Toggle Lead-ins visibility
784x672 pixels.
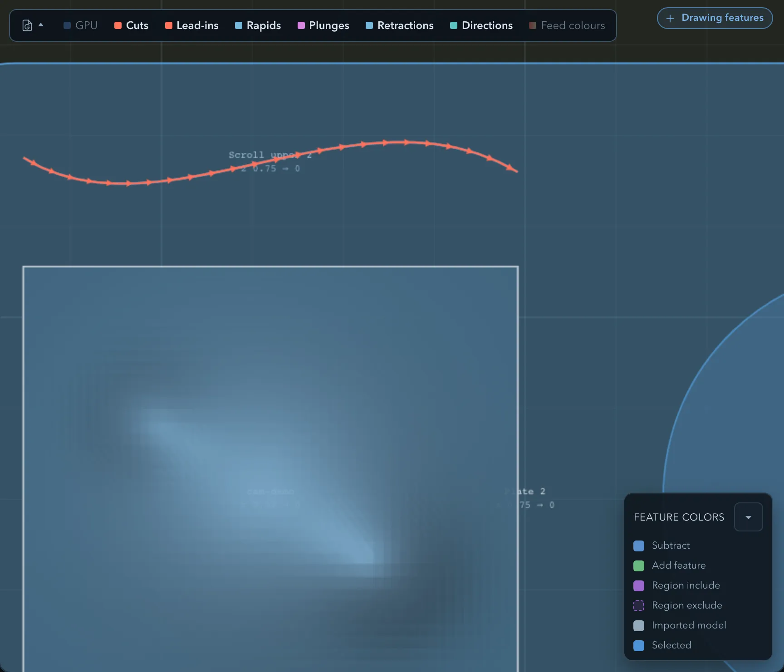click(191, 25)
